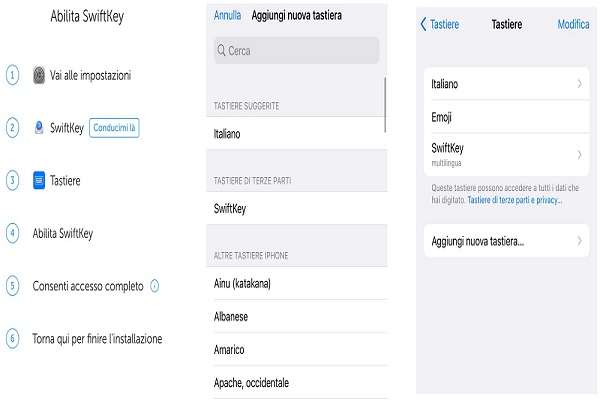Open the Italiano keyboard row chevron

579,84
